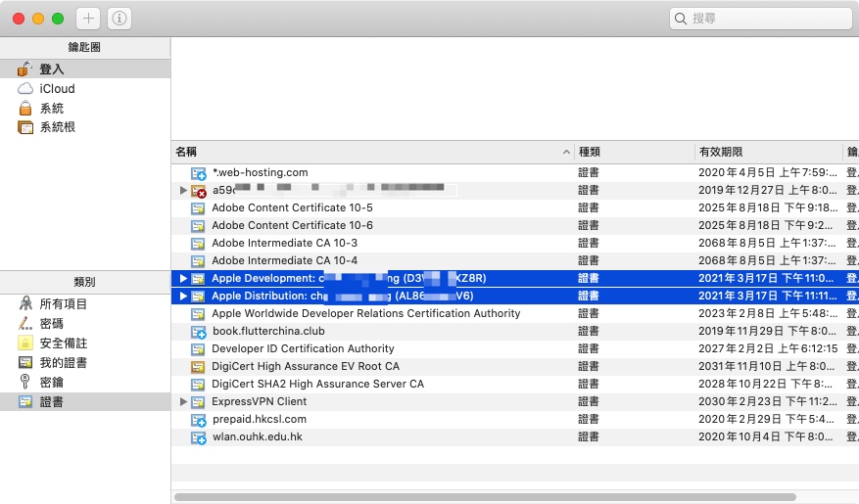This screenshot has width=859, height=504.
Task: Sort by the 種類 column header
Action: (635, 152)
